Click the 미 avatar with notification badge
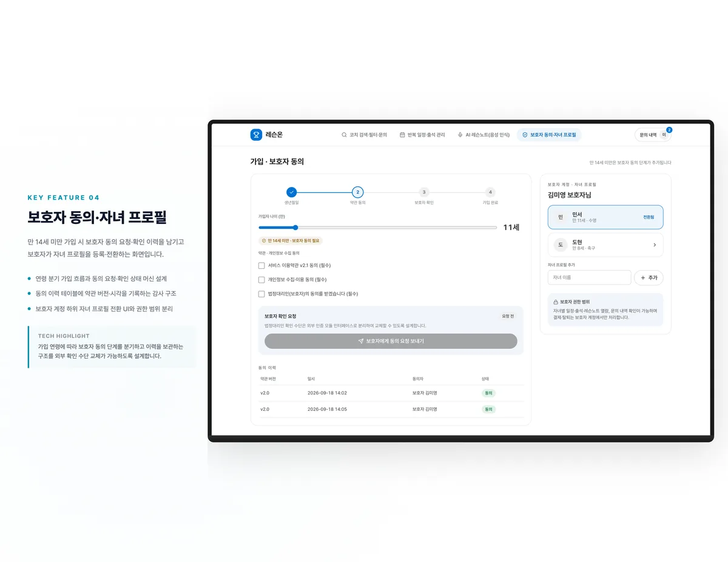The width and height of the screenshot is (728, 562). (x=664, y=135)
